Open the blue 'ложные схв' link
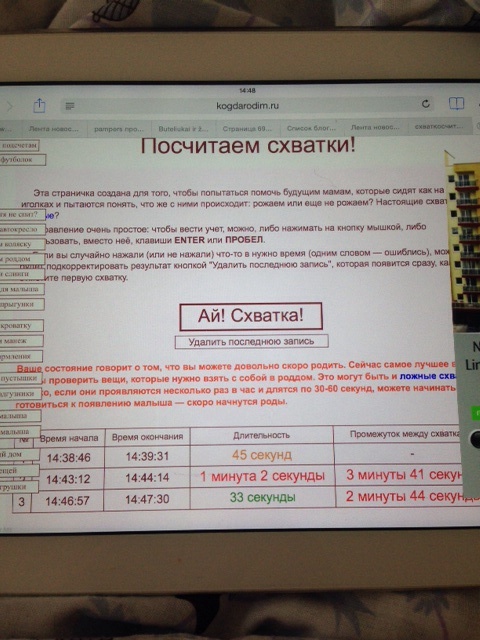This screenshot has width=480, height=640. (427, 376)
